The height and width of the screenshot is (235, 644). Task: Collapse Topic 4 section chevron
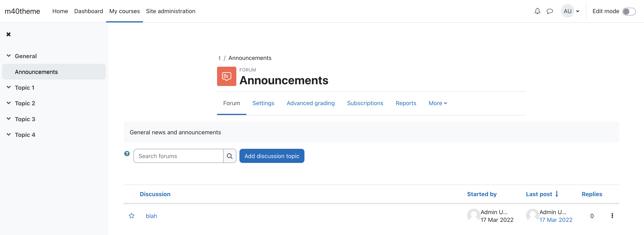click(x=9, y=135)
